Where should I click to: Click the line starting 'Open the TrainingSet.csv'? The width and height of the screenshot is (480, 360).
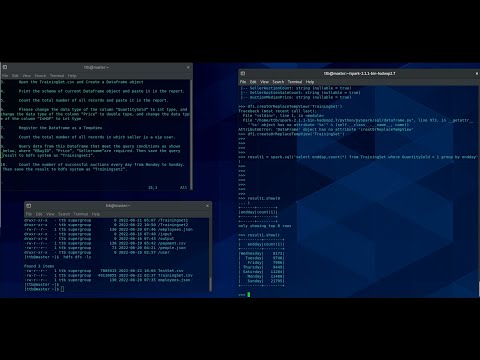(x=81, y=82)
